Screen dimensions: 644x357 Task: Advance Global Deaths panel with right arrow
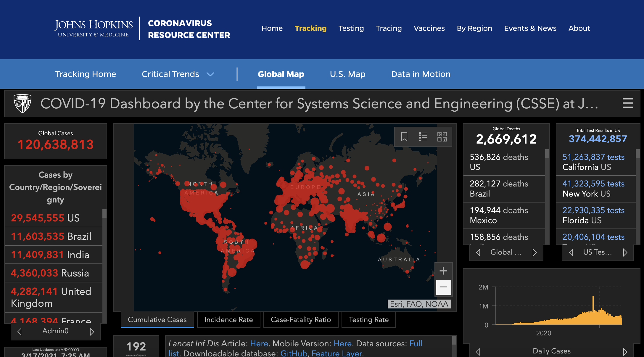pos(534,253)
